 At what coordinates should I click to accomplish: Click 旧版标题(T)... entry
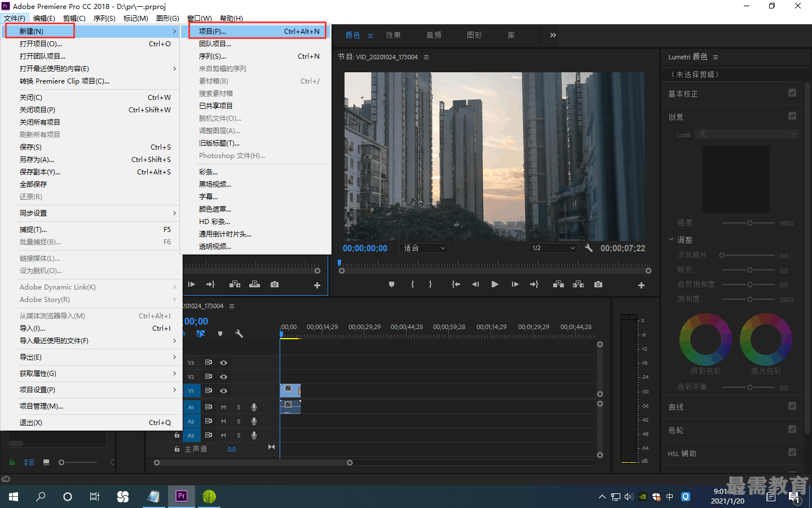click(255, 143)
